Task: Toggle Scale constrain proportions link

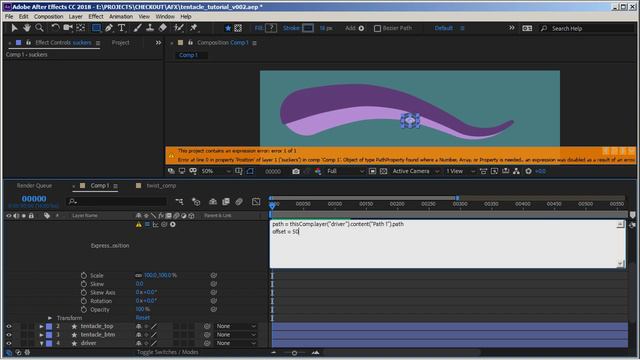Action: coord(139,276)
